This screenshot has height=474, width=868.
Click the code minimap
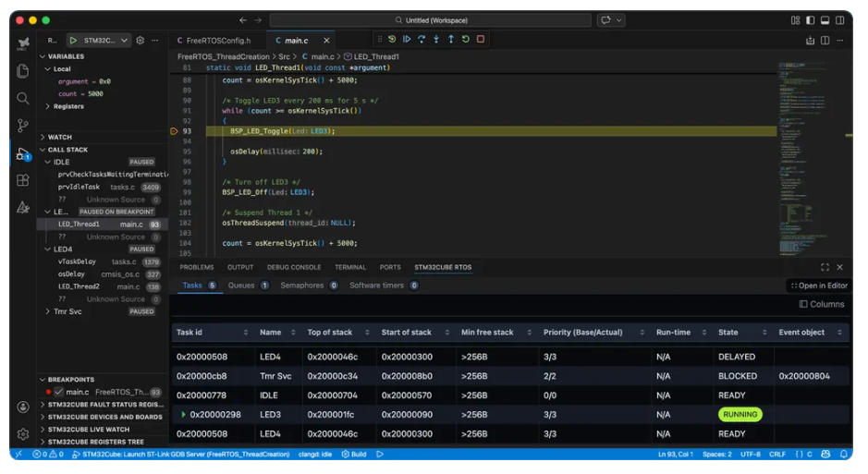(802, 158)
